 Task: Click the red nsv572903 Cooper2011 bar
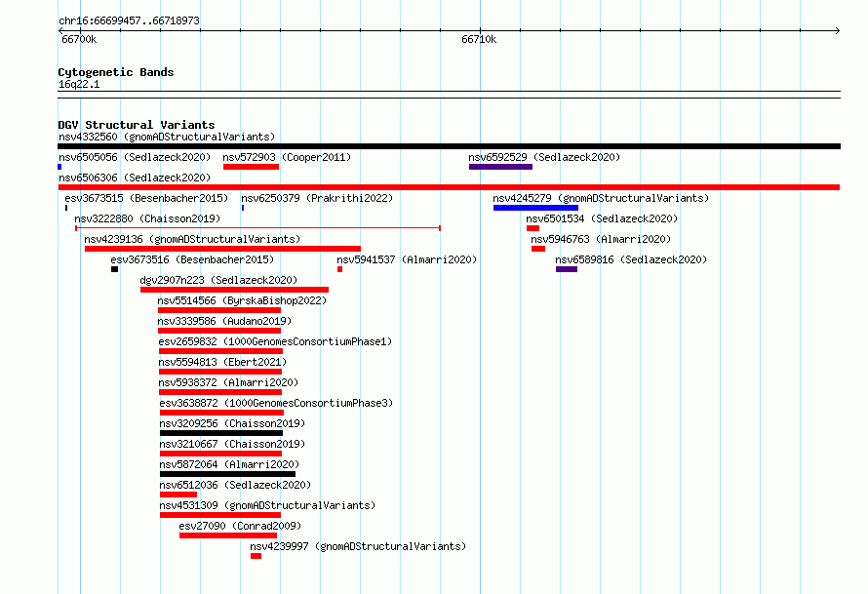tap(251, 167)
